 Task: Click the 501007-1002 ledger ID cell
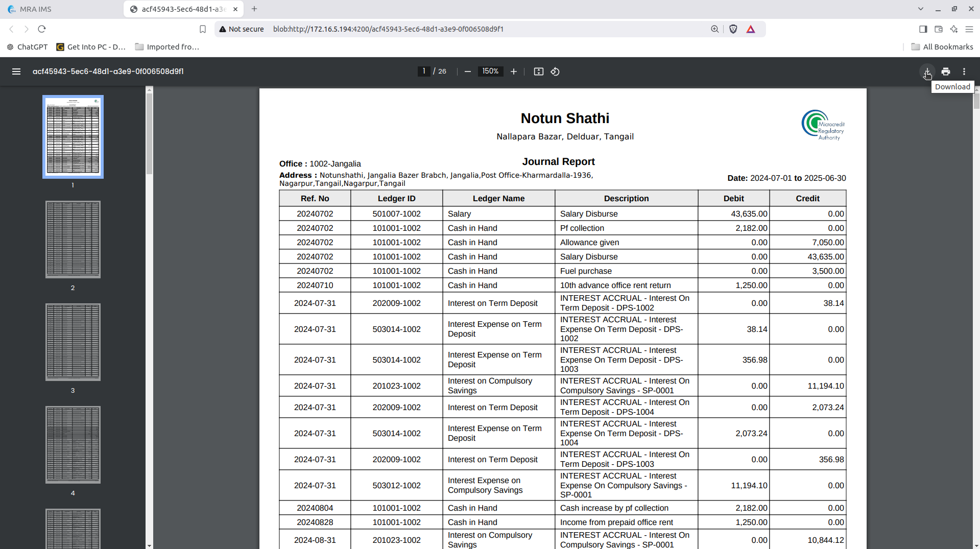(x=396, y=214)
